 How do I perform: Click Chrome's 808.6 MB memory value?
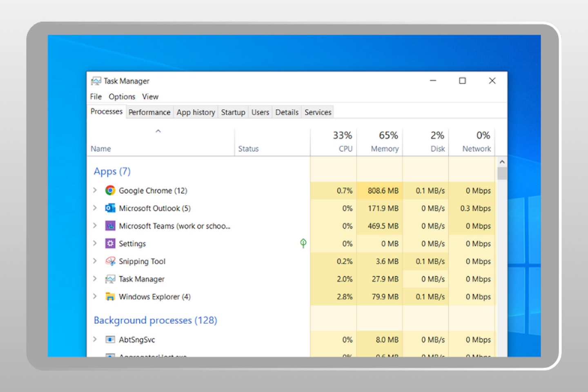point(383,190)
